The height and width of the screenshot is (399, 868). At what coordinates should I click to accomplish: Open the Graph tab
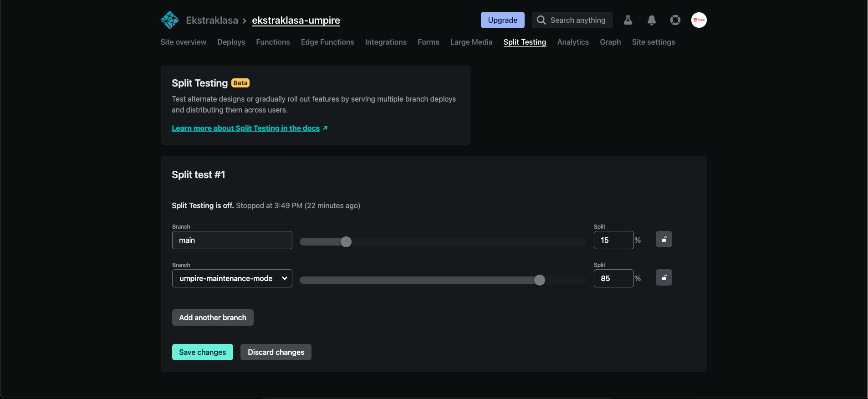coord(610,42)
